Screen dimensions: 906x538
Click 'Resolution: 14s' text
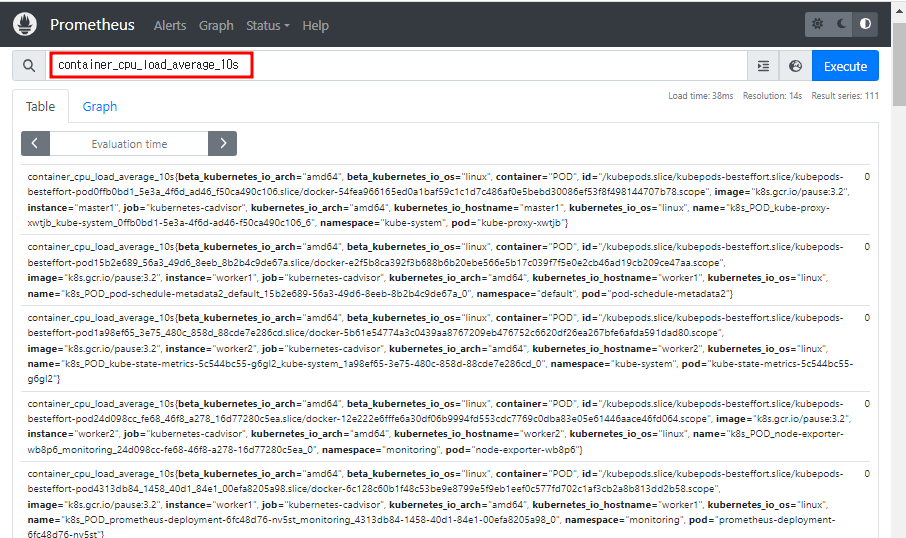773,96
